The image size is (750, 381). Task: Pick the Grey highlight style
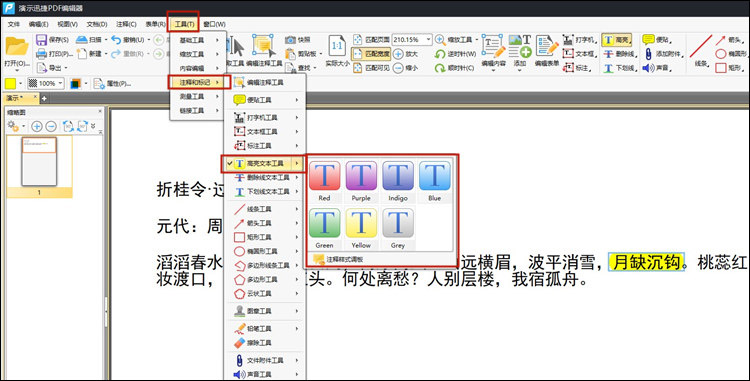(398, 228)
